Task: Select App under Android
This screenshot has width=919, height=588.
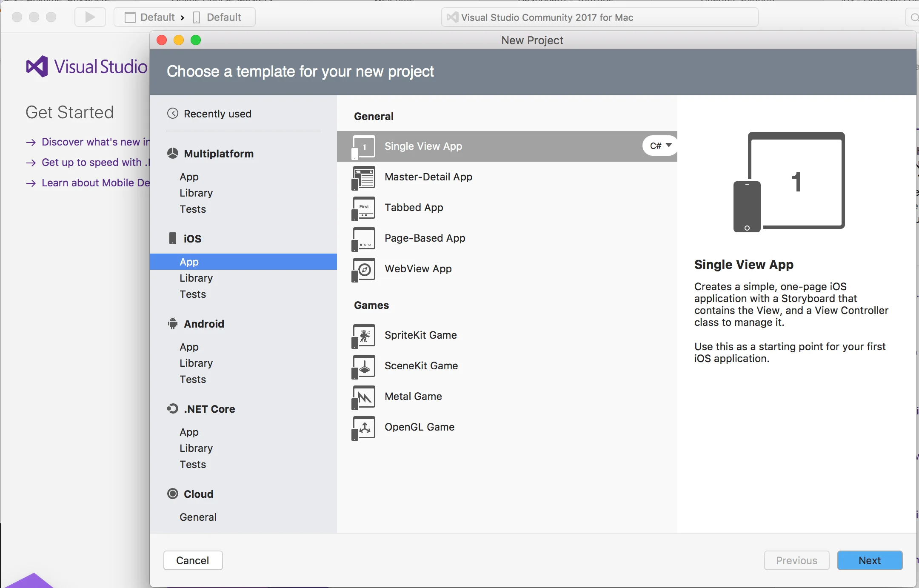Action: coord(189,347)
